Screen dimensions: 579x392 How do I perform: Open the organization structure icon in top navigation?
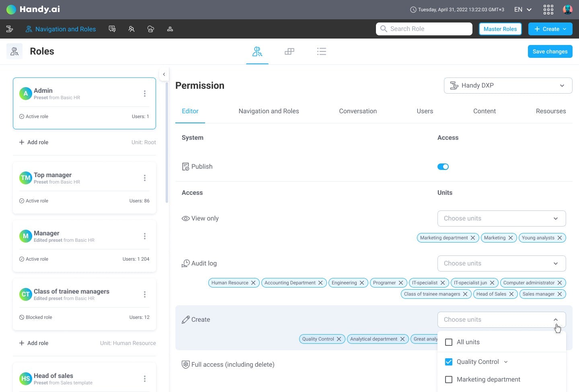(x=170, y=29)
